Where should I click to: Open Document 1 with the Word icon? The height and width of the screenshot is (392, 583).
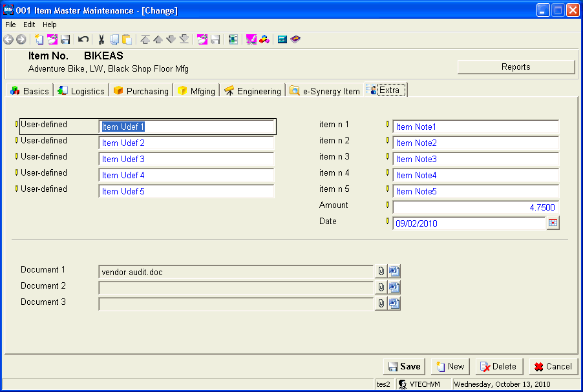click(394, 271)
